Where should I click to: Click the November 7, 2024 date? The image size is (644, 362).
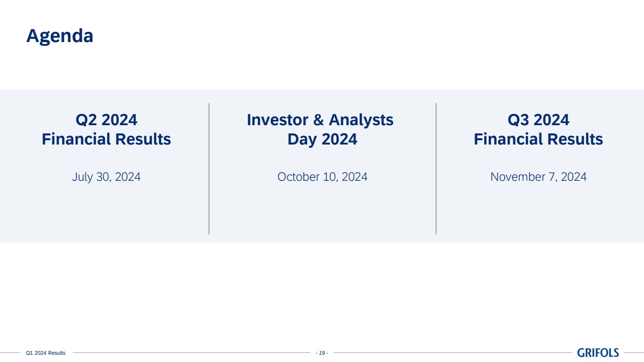(x=538, y=177)
